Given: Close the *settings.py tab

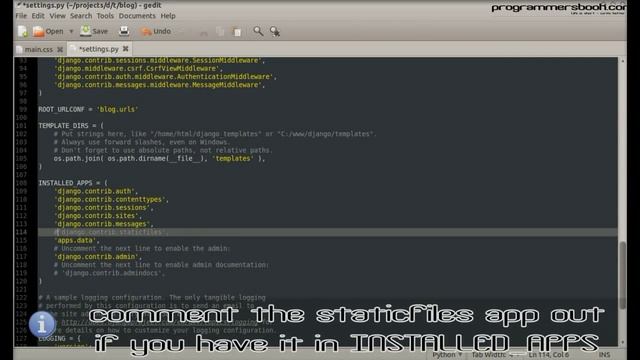Looking at the screenshot, I should pyautogui.click(x=125, y=49).
